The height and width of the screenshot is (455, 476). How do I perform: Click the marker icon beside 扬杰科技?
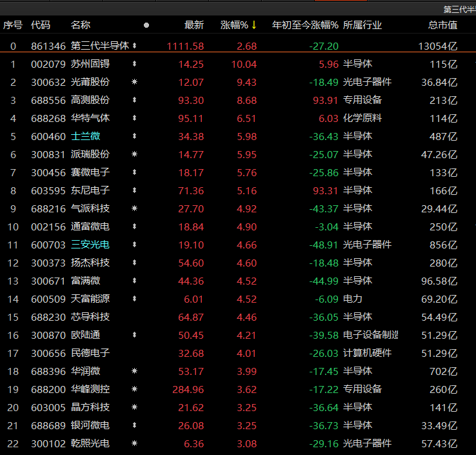point(135,263)
